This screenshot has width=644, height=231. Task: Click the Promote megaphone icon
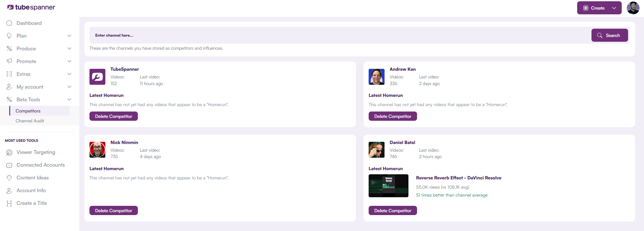tap(9, 61)
